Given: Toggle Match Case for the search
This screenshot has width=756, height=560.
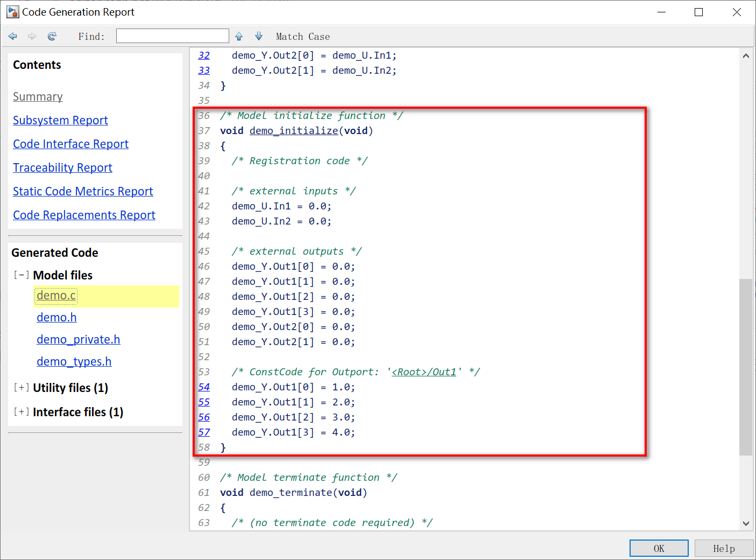Looking at the screenshot, I should [302, 36].
